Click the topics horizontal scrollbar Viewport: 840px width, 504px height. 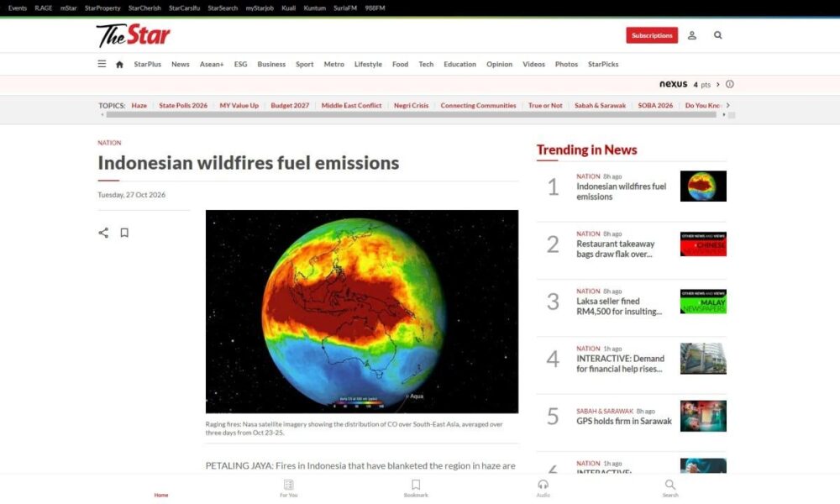tap(411, 114)
